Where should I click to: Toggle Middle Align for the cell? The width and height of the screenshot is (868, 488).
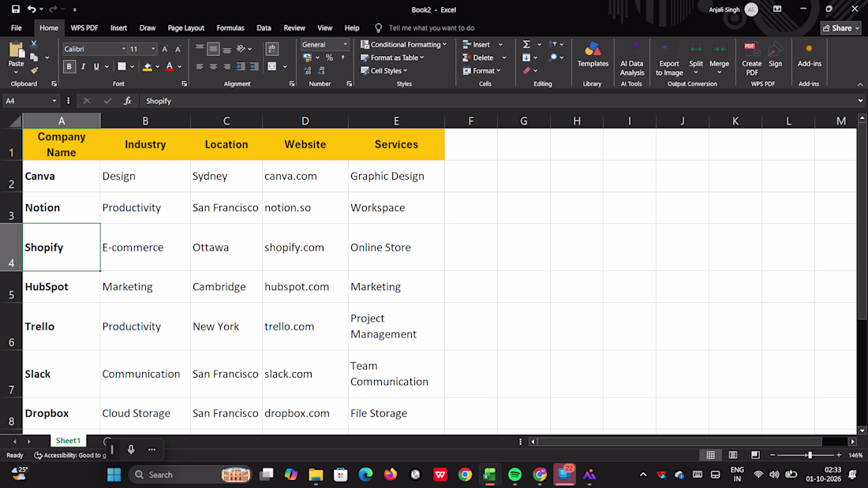213,49
